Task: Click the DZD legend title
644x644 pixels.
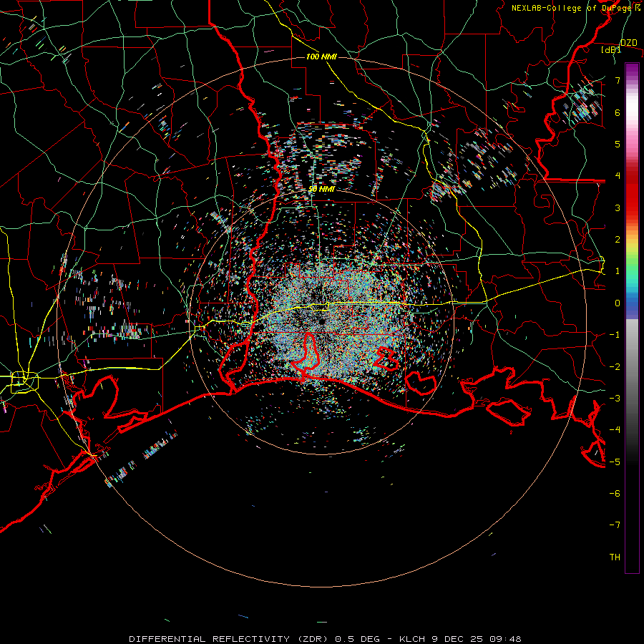Action: 629,43
